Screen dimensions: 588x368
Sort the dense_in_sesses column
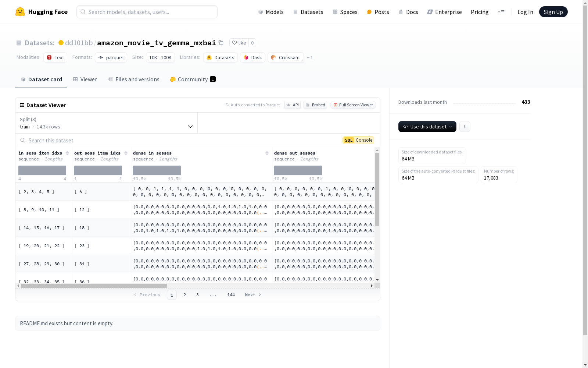[x=267, y=153]
